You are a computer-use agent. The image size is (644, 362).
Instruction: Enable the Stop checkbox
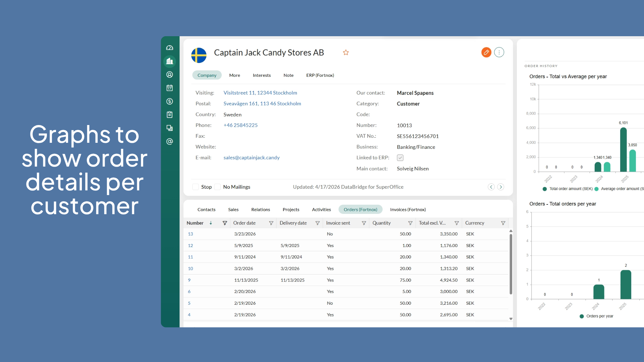(196, 187)
